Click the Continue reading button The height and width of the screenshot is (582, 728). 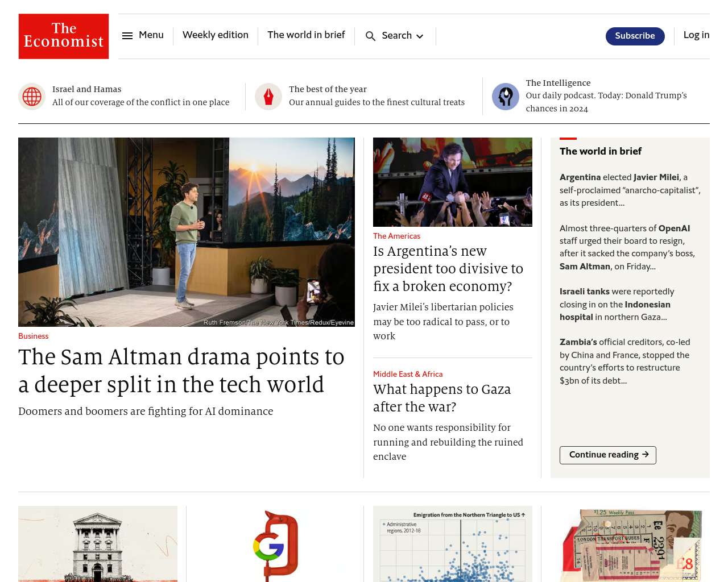[608, 455]
